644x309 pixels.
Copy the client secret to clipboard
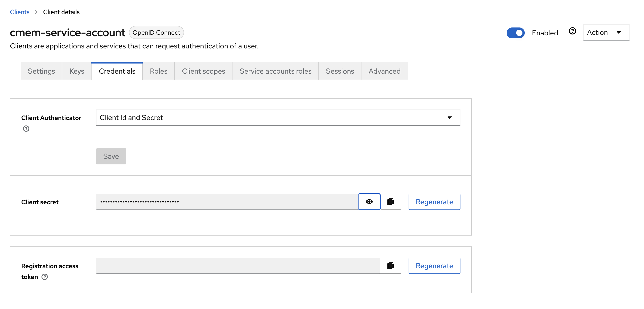click(x=391, y=202)
